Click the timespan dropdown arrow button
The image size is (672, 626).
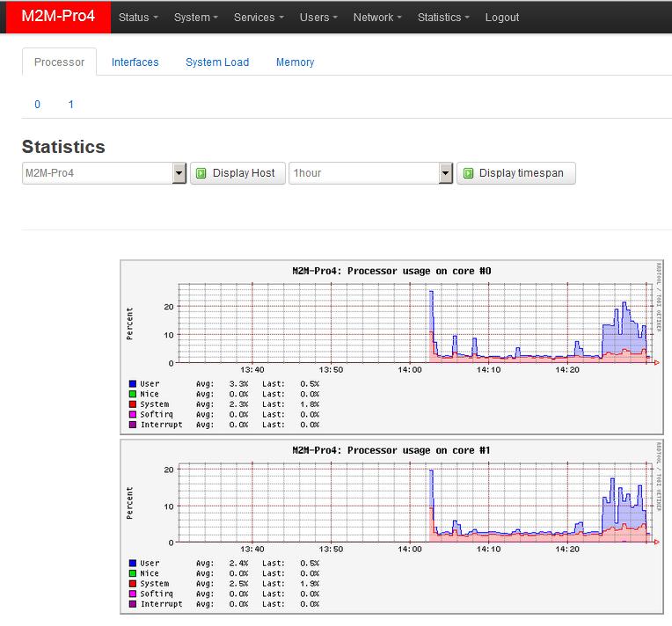tap(446, 173)
